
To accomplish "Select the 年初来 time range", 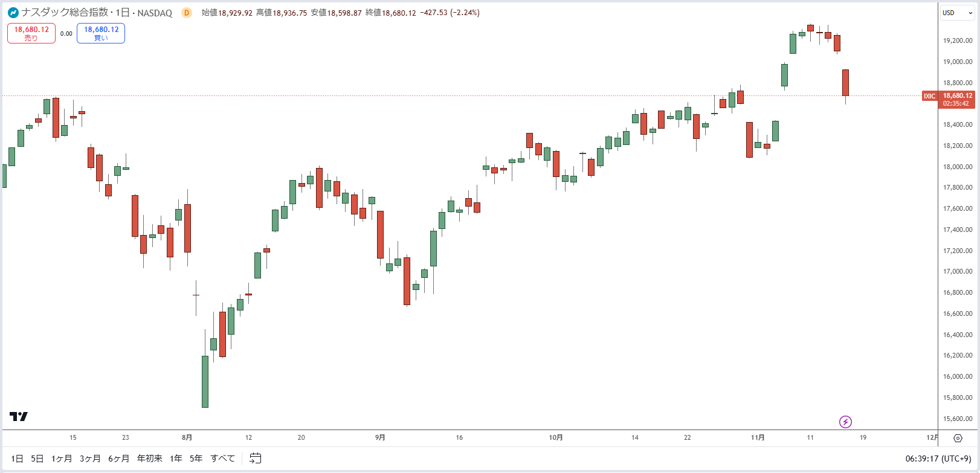I will [150, 459].
